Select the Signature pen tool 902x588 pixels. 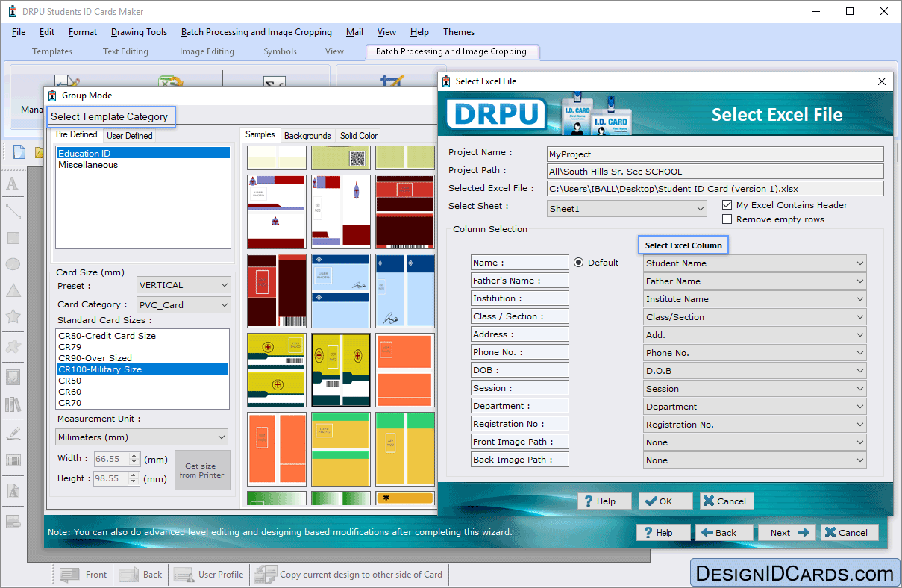13,433
